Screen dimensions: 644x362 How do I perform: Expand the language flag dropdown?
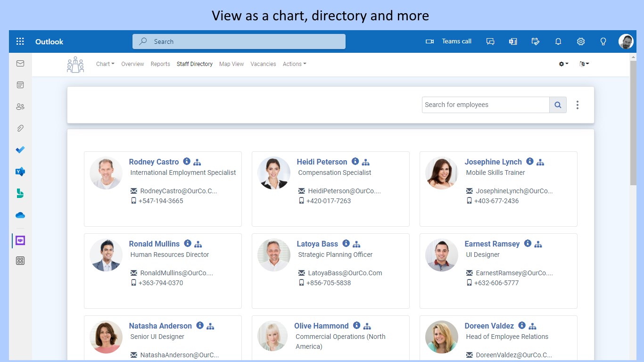[x=584, y=64]
